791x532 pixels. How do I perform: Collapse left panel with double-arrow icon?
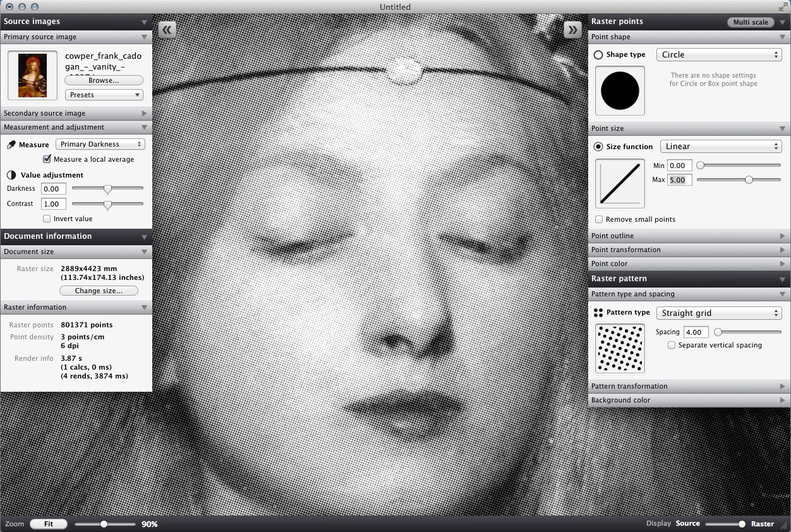point(167,30)
